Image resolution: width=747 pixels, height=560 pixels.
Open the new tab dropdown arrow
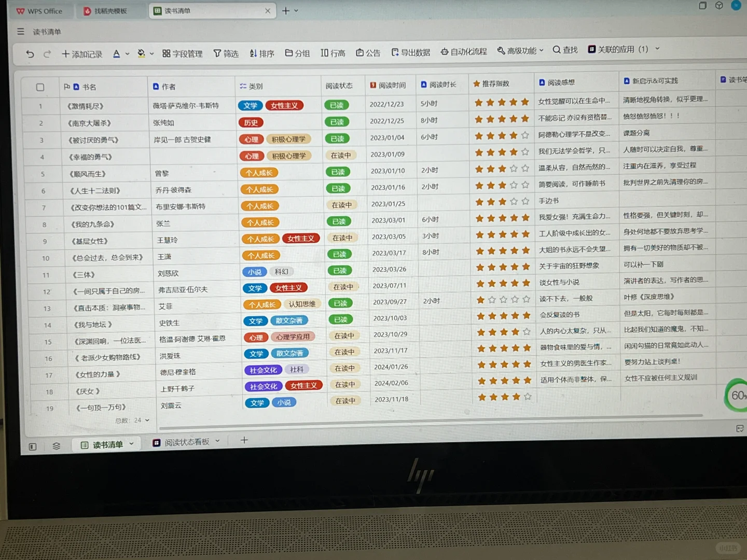pos(296,10)
